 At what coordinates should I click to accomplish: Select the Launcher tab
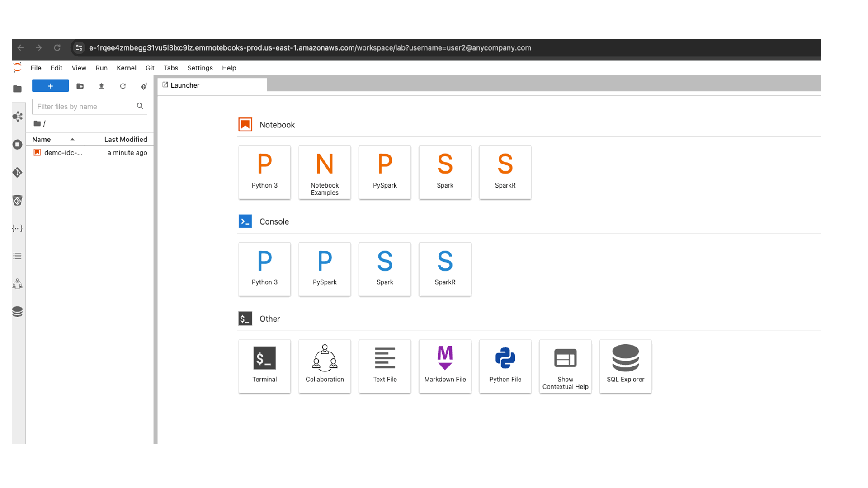pos(185,85)
